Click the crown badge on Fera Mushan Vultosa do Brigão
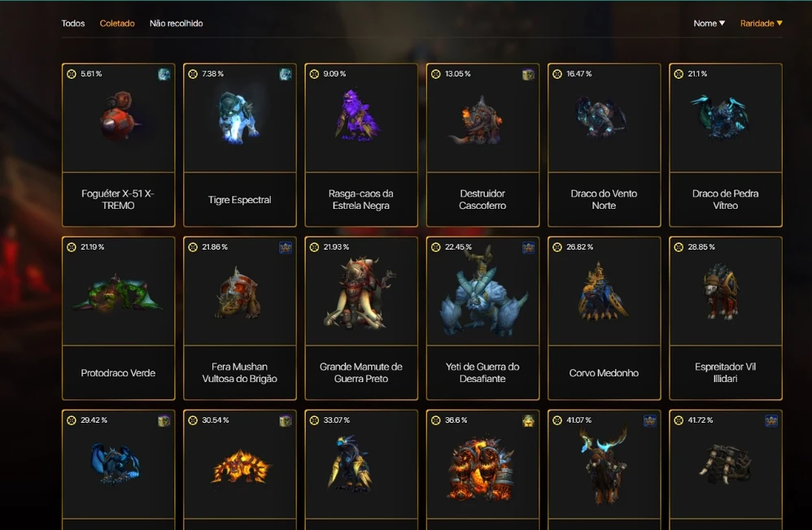Screen dimensions: 812x530 [x=286, y=247]
